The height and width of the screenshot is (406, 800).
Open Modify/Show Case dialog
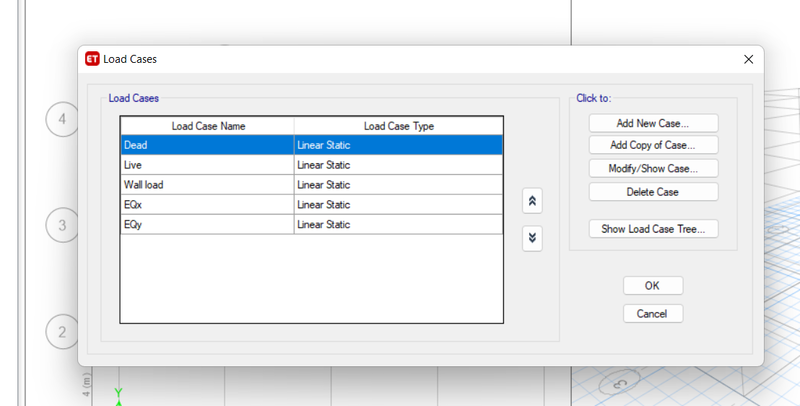pyautogui.click(x=653, y=168)
